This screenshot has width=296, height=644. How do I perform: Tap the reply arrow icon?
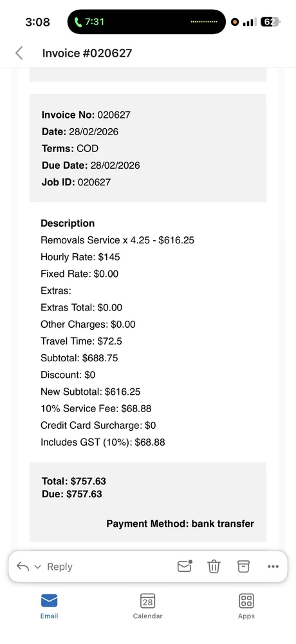tap(23, 566)
